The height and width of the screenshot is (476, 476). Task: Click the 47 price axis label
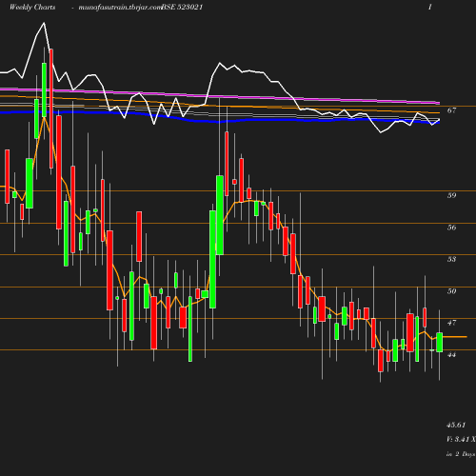point(451,323)
